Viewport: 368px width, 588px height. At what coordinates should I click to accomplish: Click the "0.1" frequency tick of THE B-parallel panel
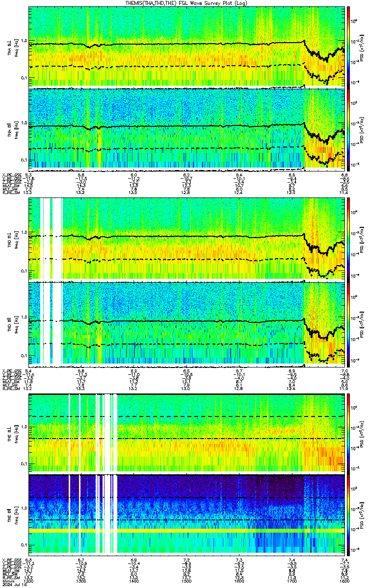24,545
